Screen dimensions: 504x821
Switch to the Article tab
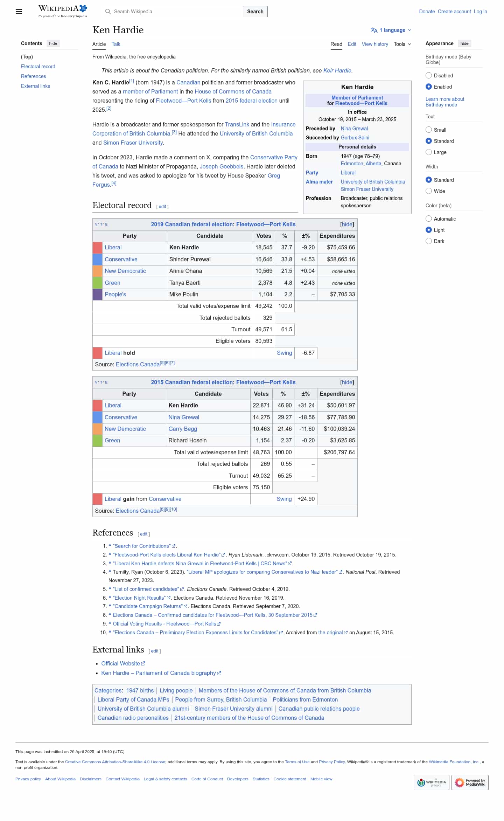tap(99, 44)
